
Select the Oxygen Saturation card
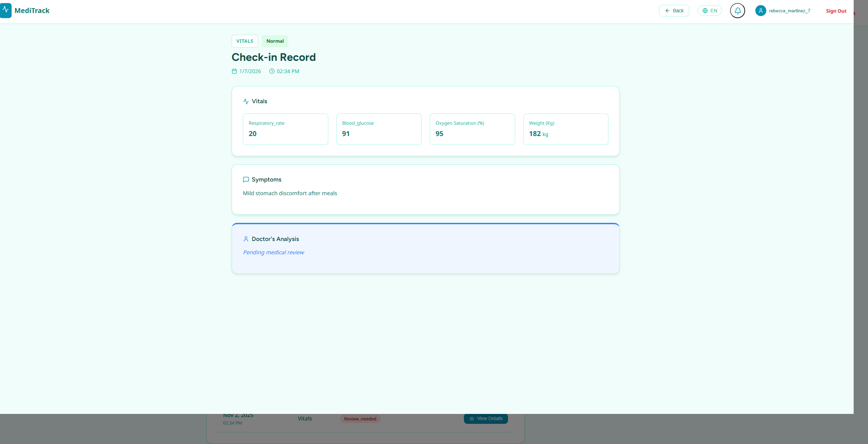(472, 129)
